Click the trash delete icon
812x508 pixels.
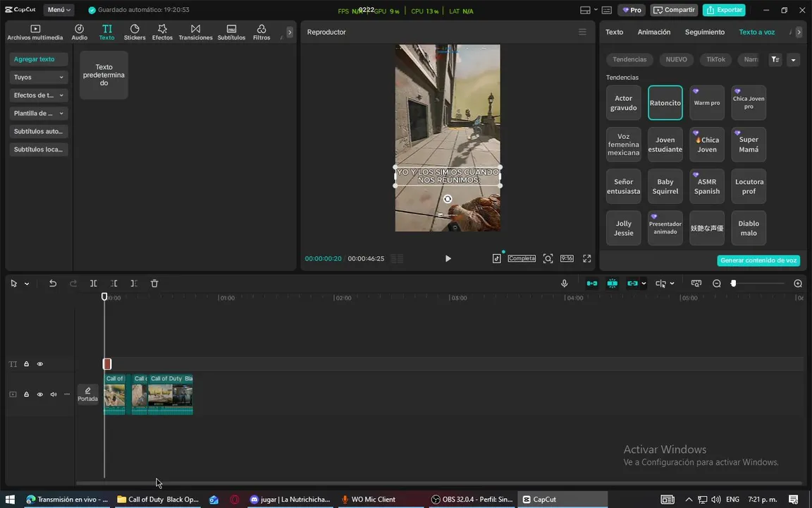(154, 284)
